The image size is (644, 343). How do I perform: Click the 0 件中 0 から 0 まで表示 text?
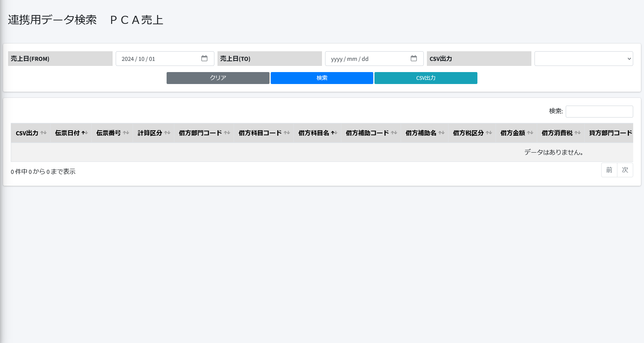[43, 171]
